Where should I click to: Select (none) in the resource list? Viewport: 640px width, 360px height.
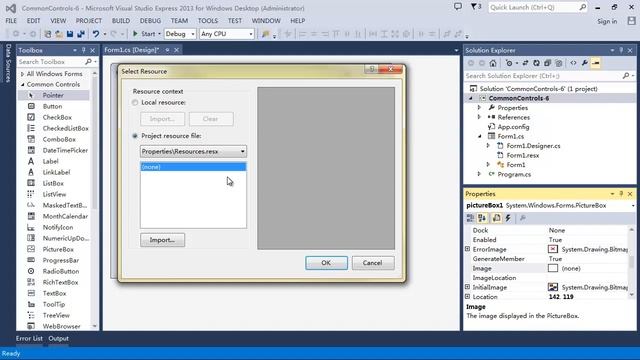click(x=193, y=167)
